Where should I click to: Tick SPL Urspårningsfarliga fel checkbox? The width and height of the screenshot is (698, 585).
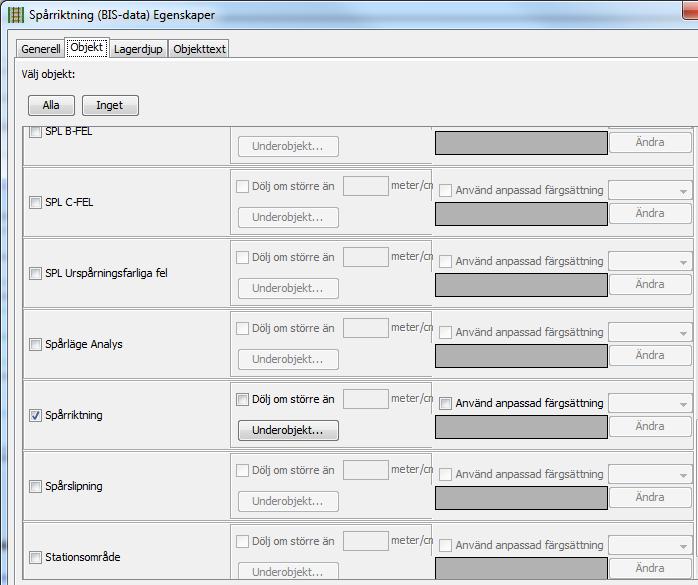pos(35,273)
